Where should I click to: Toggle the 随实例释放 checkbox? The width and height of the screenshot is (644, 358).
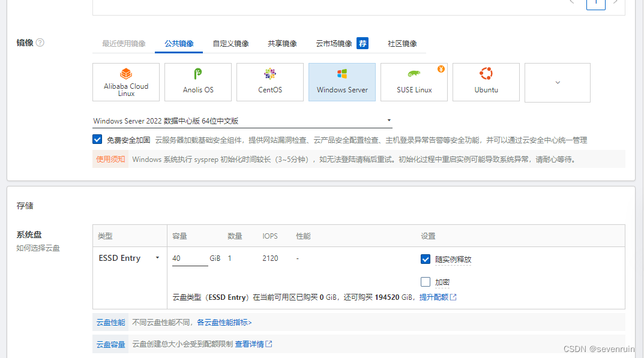pos(426,259)
